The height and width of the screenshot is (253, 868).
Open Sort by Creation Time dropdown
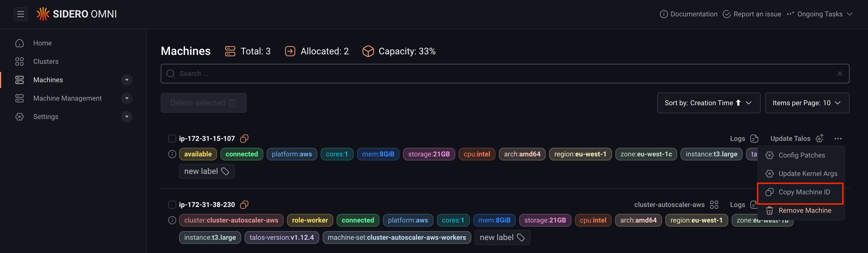[x=709, y=103]
